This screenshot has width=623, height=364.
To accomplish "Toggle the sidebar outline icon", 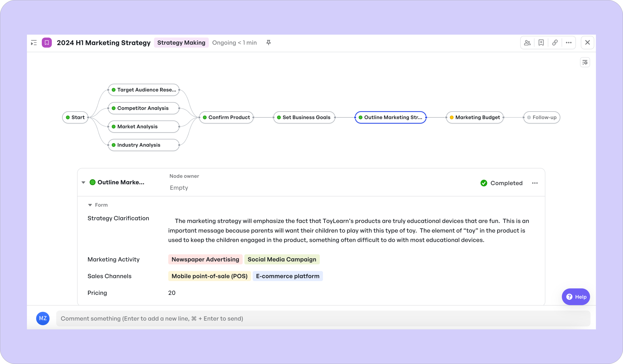I will [34, 43].
